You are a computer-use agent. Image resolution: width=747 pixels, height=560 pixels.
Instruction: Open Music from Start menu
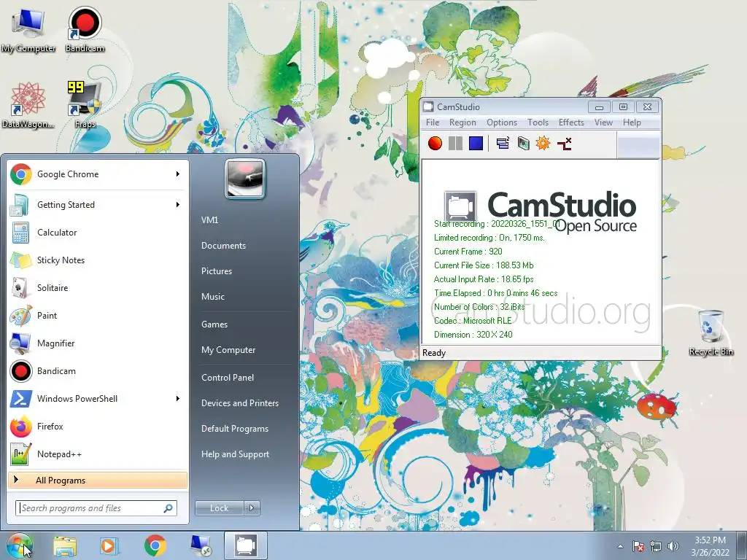point(212,297)
